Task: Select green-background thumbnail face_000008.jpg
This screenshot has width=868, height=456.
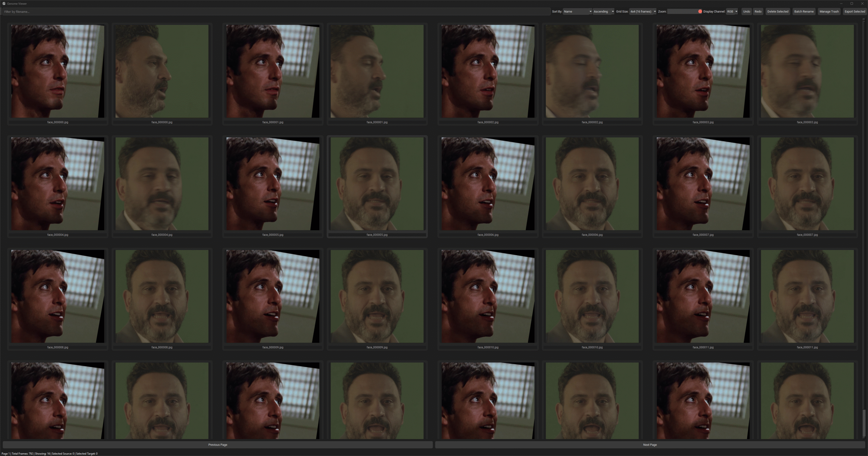Action: 162,296
